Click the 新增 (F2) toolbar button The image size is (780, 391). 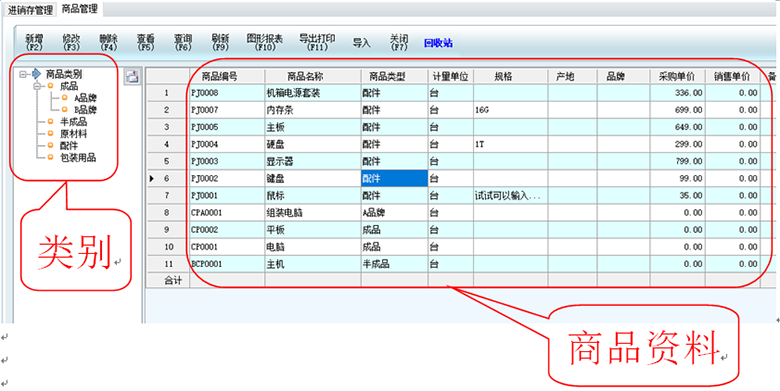(x=34, y=43)
